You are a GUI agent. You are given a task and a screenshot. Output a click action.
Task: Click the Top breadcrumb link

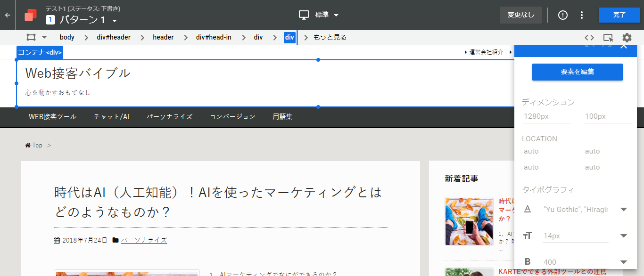[x=37, y=145]
